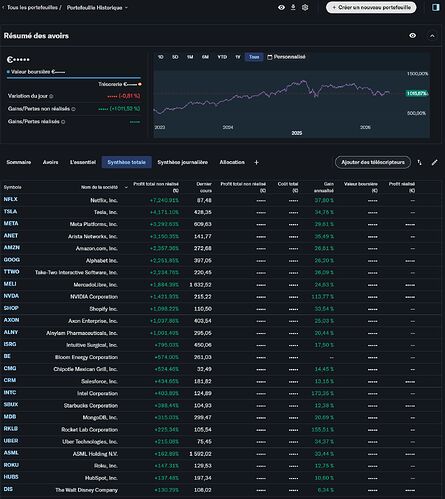
Task: Select the 1Y chart range
Action: tap(238, 57)
